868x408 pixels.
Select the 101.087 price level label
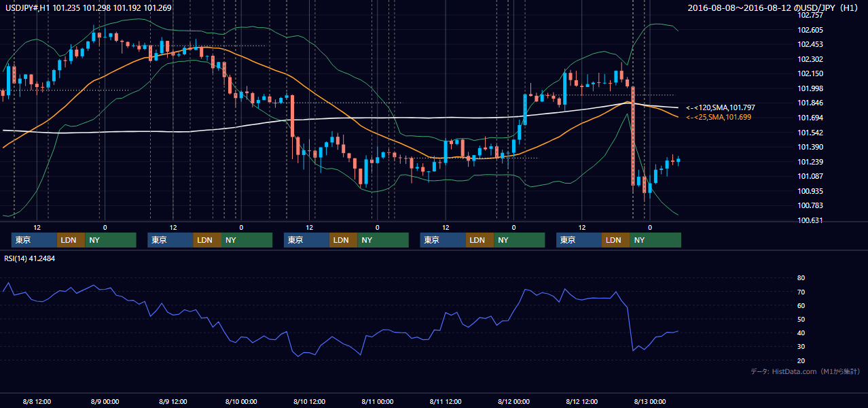coord(810,176)
